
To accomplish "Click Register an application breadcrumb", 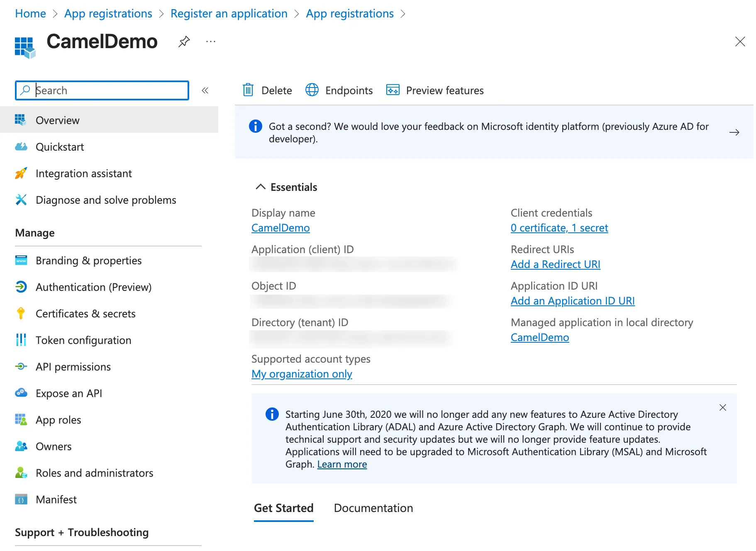I will 229,13.
